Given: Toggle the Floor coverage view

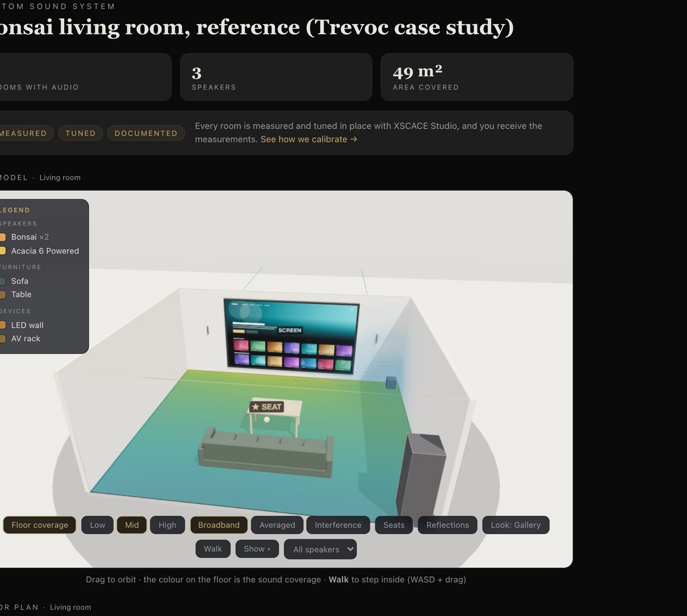Looking at the screenshot, I should pos(40,525).
